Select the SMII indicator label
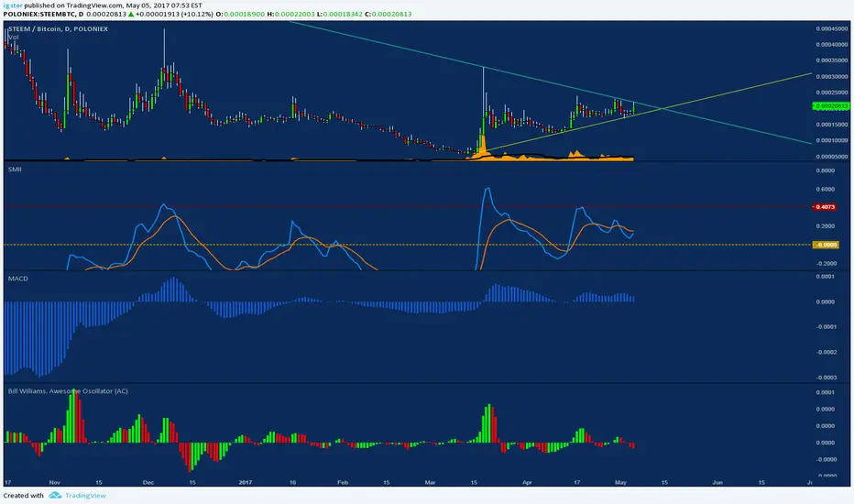Viewport: 854px width, 504px height. 15,170
